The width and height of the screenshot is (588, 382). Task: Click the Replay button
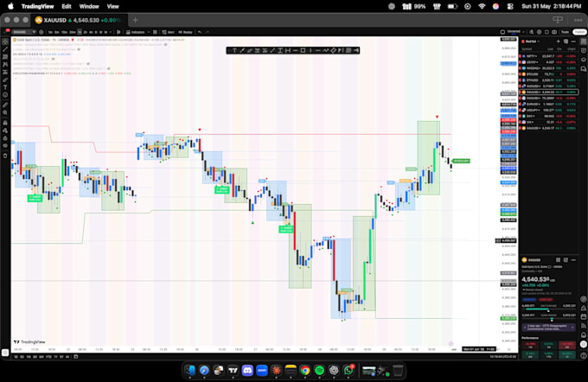(185, 32)
